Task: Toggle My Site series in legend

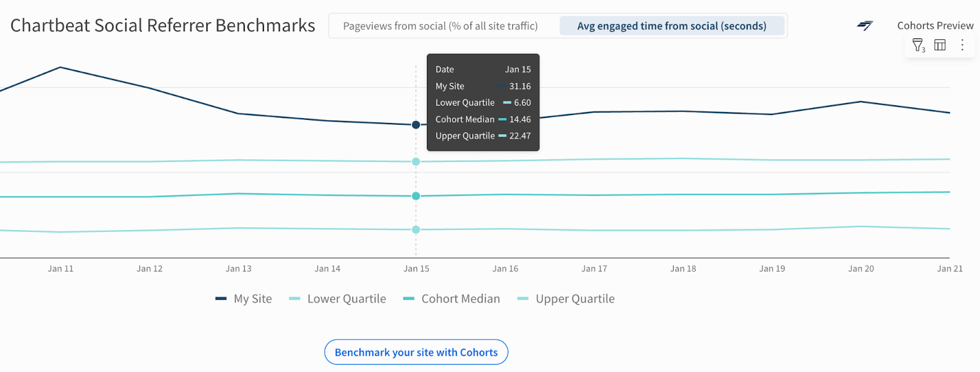Action: (x=252, y=299)
